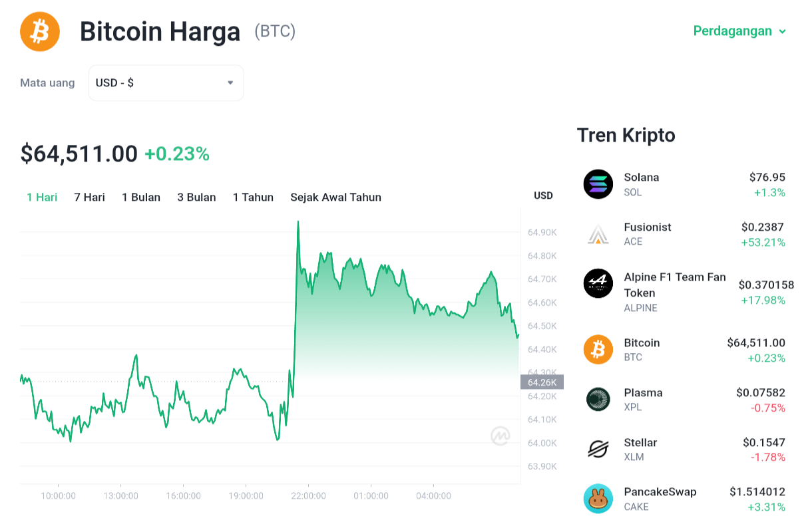The height and width of the screenshot is (528, 812).
Task: Click the CoinMarketCap watermark icon on chart
Action: (x=501, y=436)
